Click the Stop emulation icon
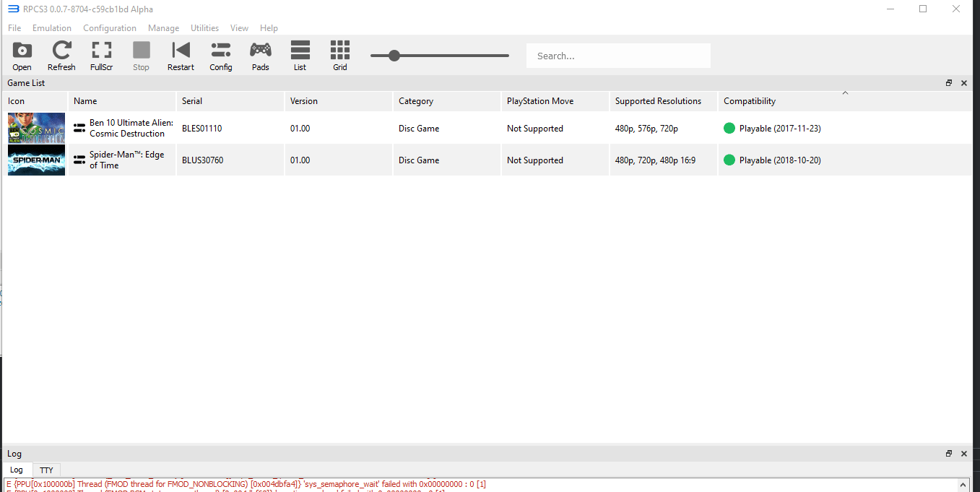The height and width of the screenshot is (492, 980). click(x=141, y=56)
